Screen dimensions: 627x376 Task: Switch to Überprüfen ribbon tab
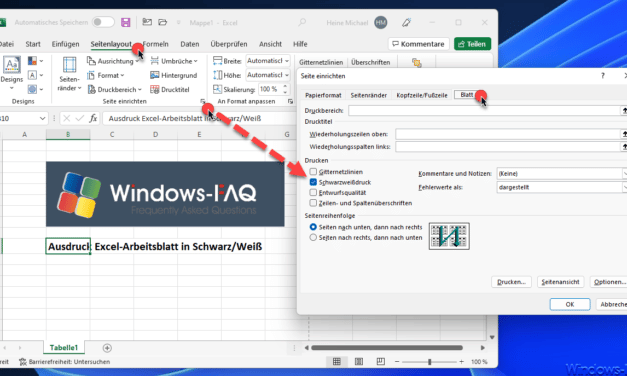tap(229, 44)
